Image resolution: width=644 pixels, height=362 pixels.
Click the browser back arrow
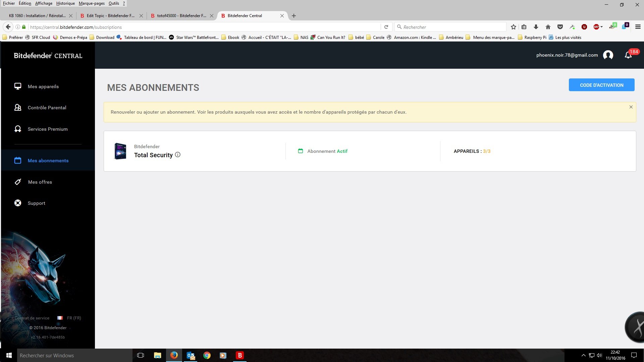coord(8,27)
